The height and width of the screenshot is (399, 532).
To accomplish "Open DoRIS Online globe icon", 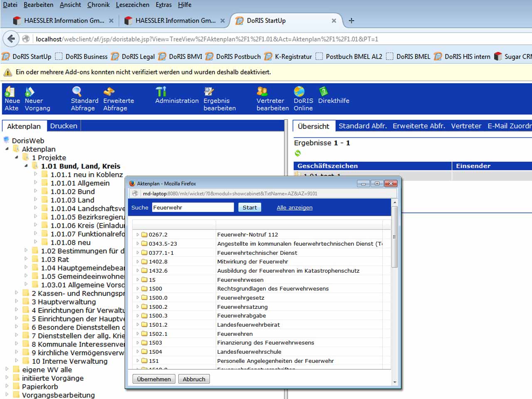I will [299, 91].
